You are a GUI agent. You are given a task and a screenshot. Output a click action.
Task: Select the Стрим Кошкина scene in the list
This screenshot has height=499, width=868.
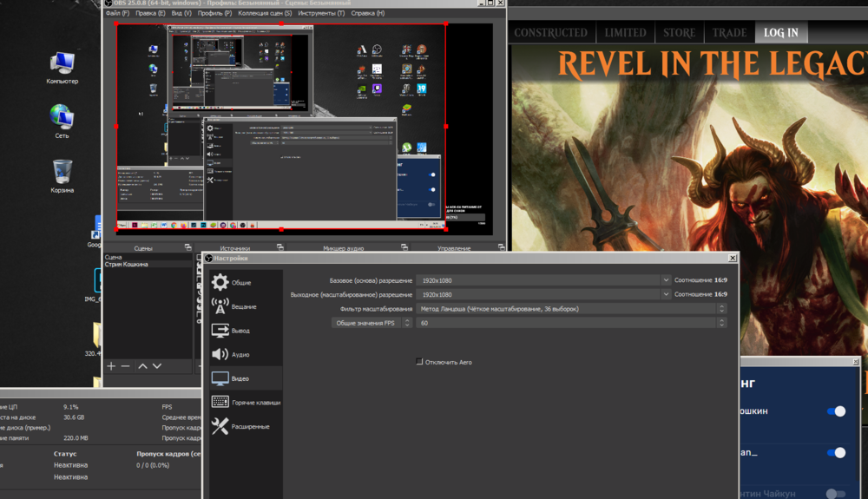pos(127,265)
